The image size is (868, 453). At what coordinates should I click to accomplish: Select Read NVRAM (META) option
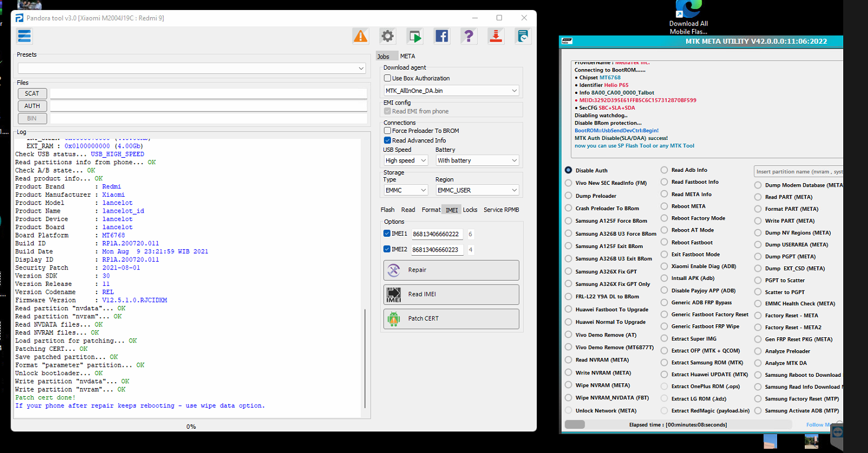click(x=569, y=360)
